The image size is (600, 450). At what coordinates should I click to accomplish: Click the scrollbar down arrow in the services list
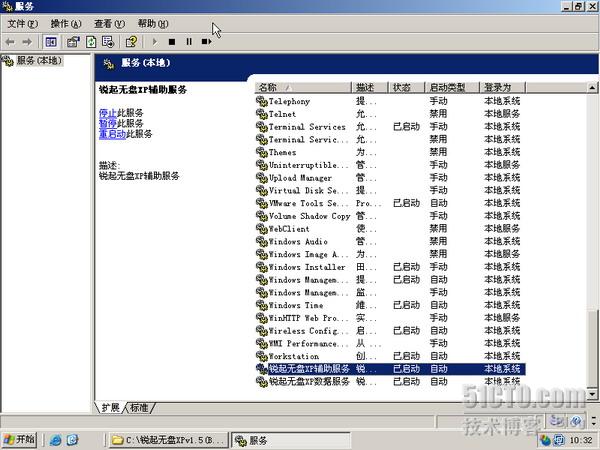click(x=592, y=394)
